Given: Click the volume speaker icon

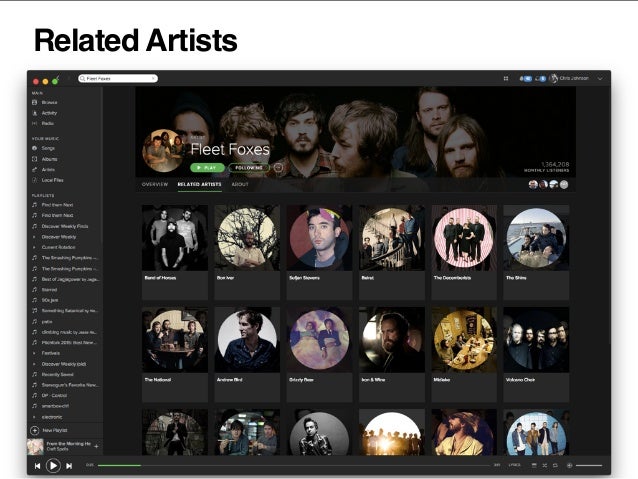Looking at the screenshot, I should [569, 465].
